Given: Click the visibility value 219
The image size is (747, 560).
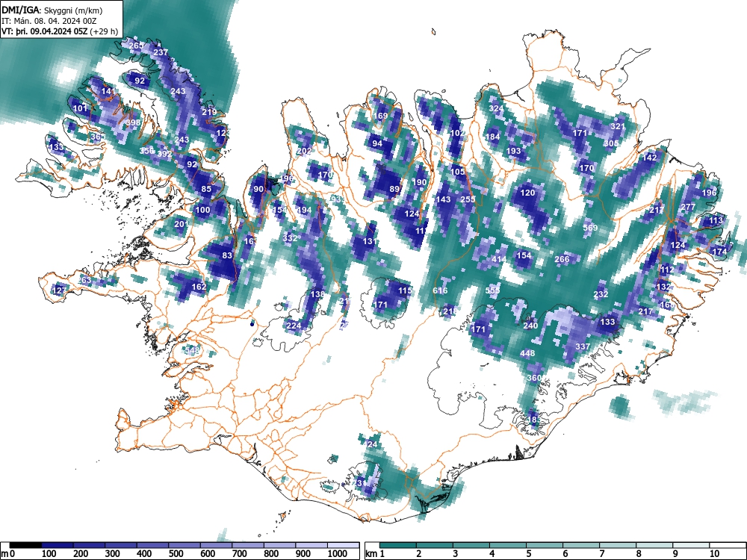Looking at the screenshot, I should (209, 113).
